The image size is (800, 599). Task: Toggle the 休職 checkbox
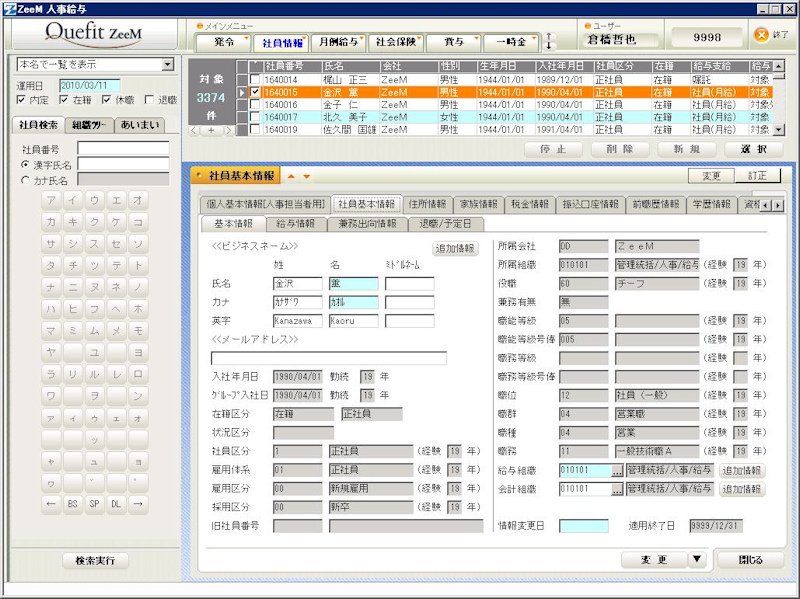coord(106,100)
